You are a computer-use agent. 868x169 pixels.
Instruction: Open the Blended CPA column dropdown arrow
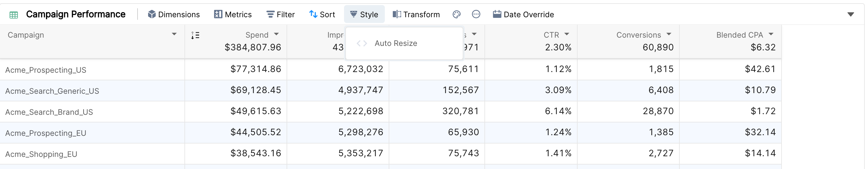(771, 34)
